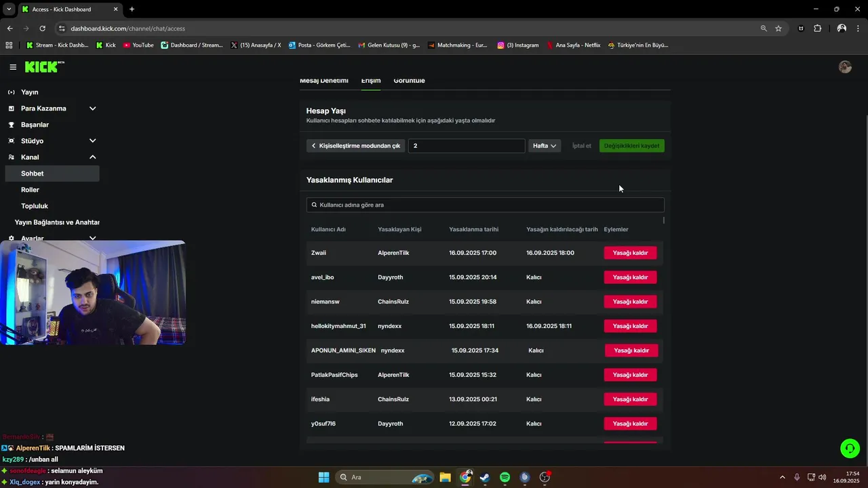Click the browser back arrow
Image resolution: width=868 pixels, height=488 pixels.
point(9,28)
